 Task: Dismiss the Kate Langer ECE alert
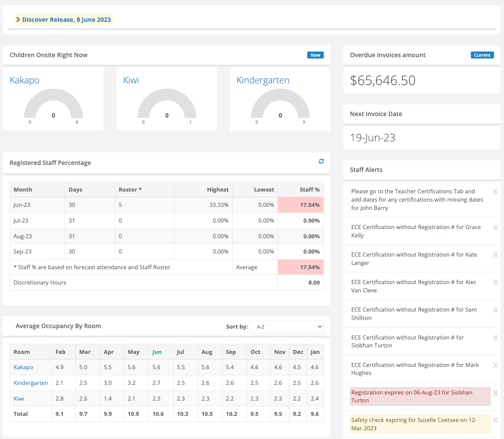coord(495,255)
